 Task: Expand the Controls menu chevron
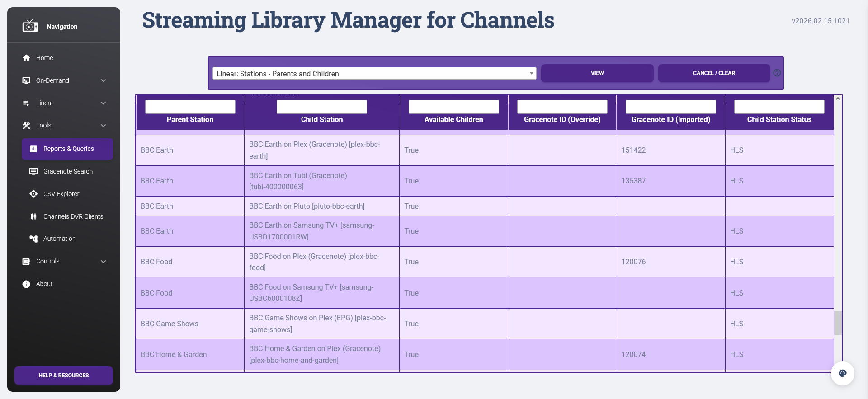coord(104,262)
